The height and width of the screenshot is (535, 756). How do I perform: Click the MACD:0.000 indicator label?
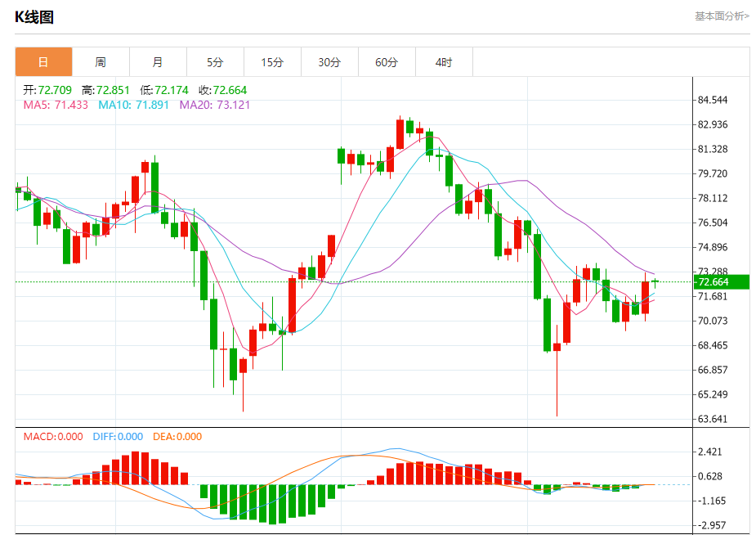click(x=53, y=437)
